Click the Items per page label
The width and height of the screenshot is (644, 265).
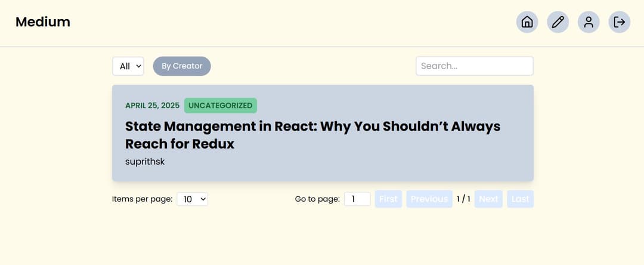coord(142,199)
